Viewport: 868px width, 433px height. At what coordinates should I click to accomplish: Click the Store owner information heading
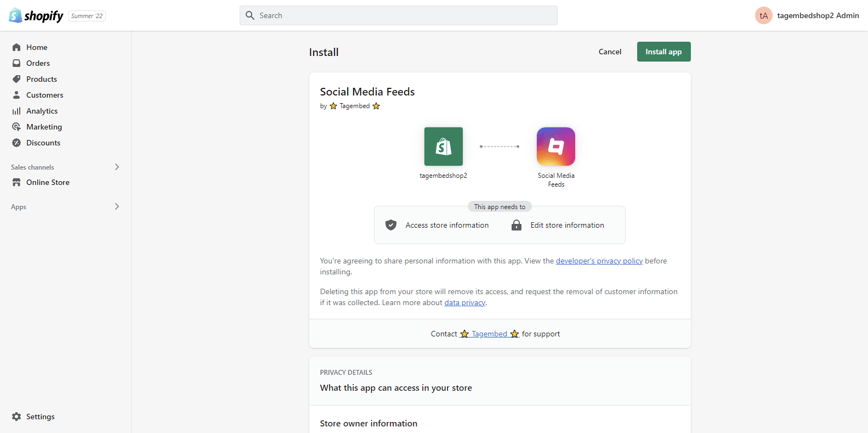pyautogui.click(x=368, y=424)
